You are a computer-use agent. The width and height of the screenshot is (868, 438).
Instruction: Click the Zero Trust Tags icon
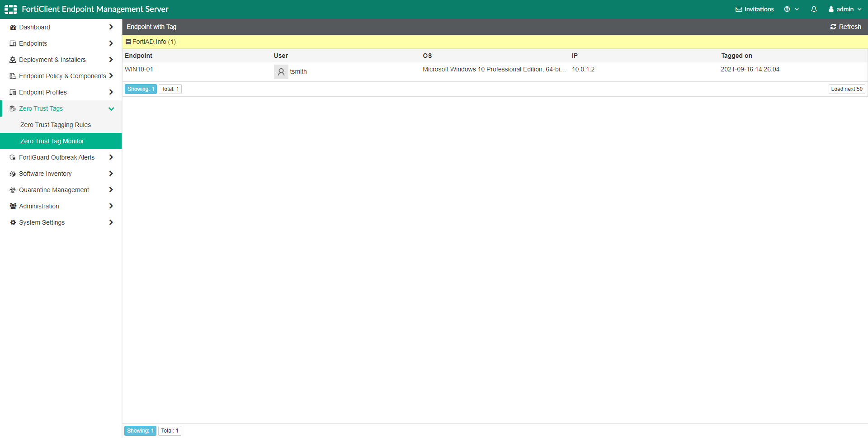(13, 108)
